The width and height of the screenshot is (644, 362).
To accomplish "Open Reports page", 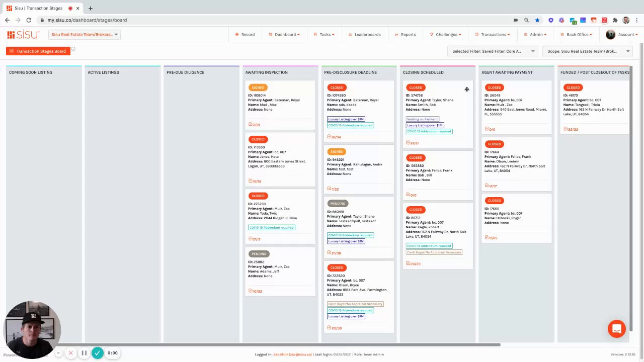I will [406, 35].
